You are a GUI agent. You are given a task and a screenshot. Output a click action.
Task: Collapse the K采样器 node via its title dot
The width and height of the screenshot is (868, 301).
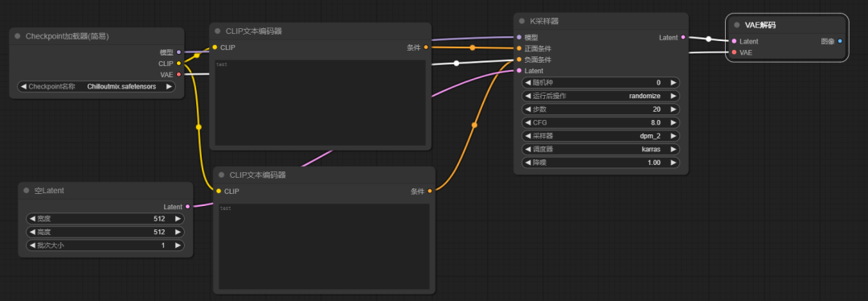[522, 21]
